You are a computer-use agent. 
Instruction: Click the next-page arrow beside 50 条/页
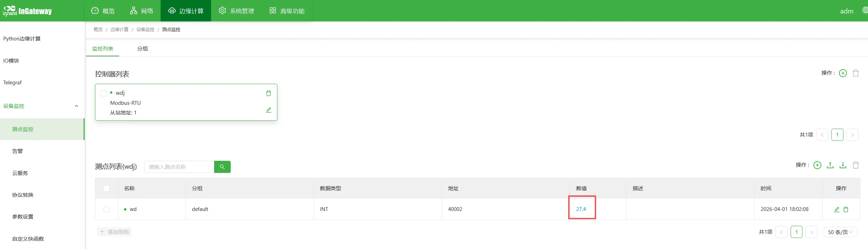pos(811,232)
